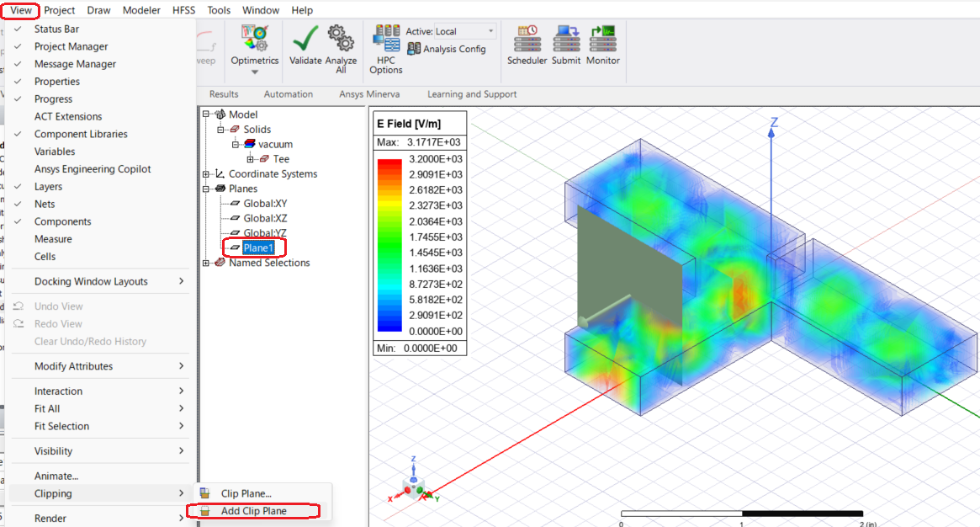Open the Scheduler tool

(x=527, y=39)
